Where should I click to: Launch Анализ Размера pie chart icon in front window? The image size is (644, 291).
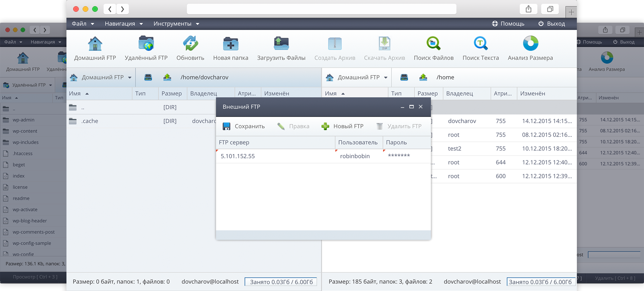tap(530, 43)
